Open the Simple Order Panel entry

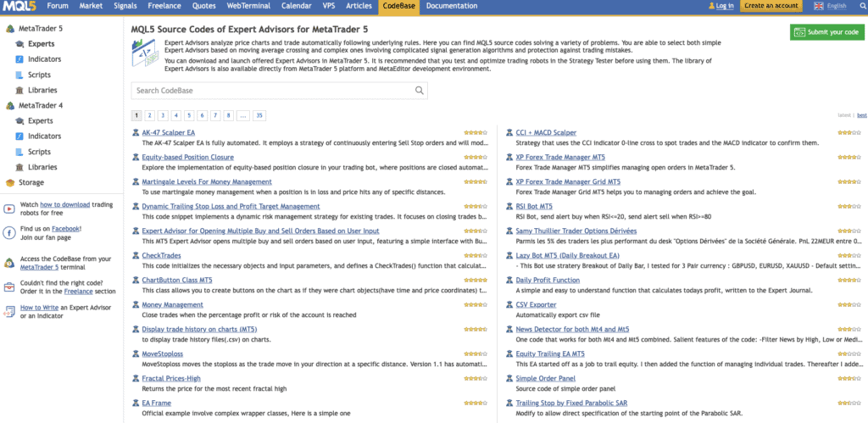coord(545,378)
